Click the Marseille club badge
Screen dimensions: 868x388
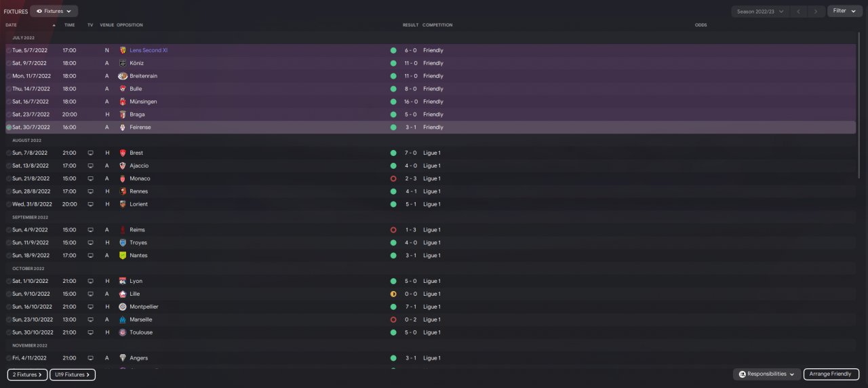[123, 319]
